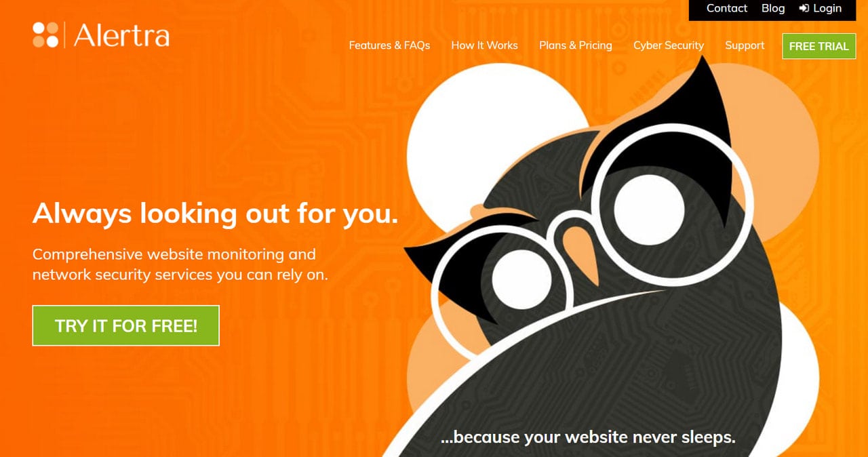Viewport: 868px width, 457px height.
Task: Click the 'Comprehensive website monitoring' description text
Action: point(180,264)
